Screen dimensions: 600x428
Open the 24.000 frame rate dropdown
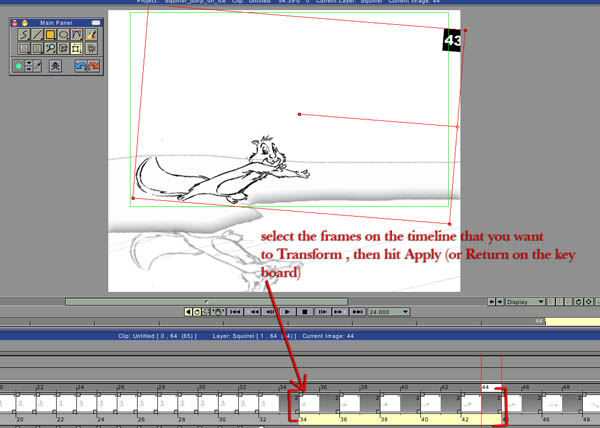[x=388, y=312]
